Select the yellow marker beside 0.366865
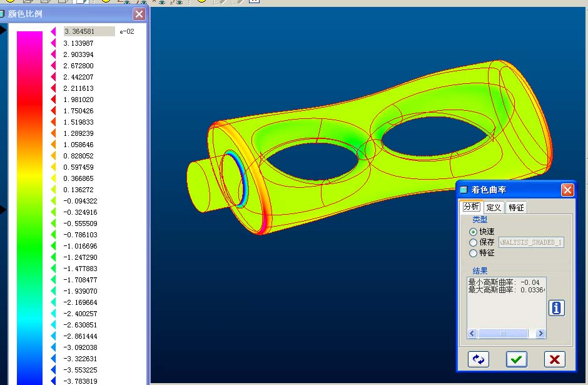The image size is (588, 385). (53, 178)
